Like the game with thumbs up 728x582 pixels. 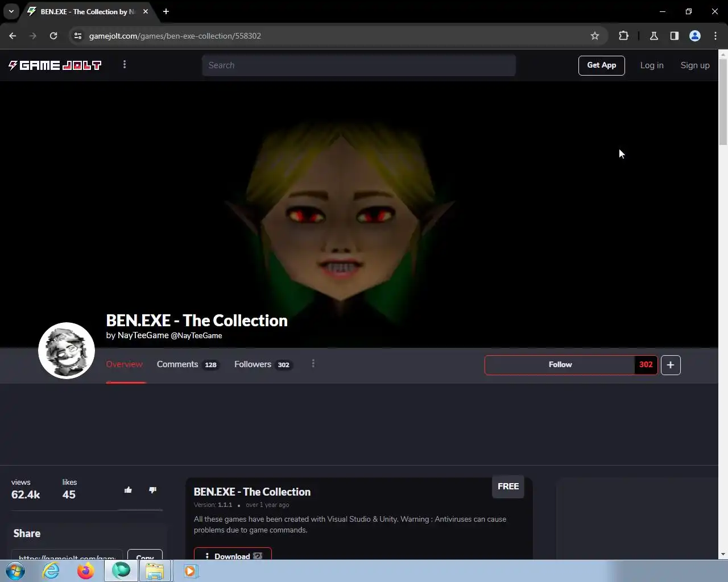[x=128, y=490]
